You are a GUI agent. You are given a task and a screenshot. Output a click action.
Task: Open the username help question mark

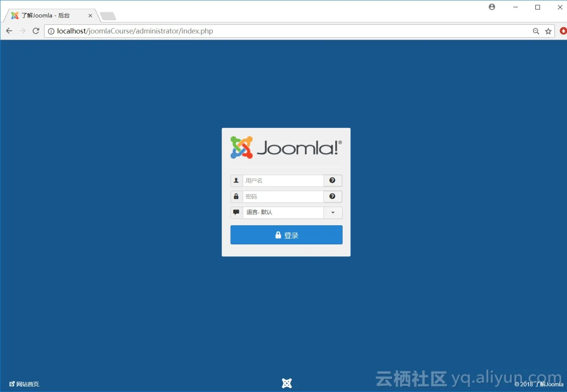(333, 180)
